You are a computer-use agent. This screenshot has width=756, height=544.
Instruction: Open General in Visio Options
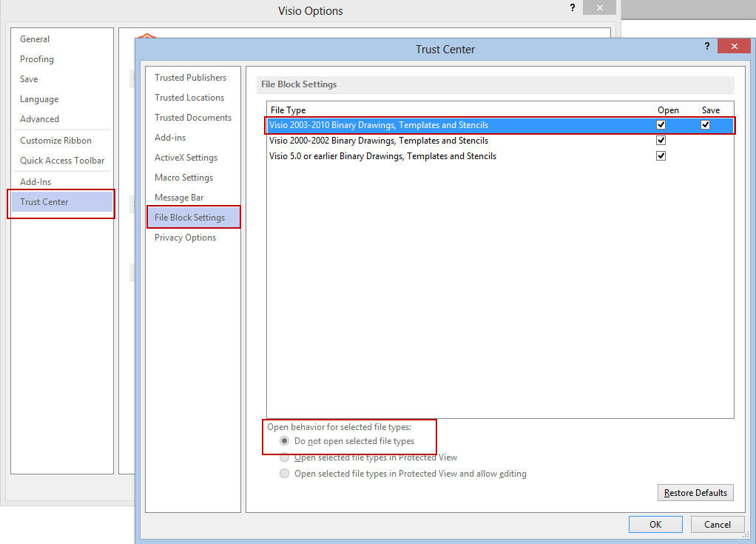click(35, 39)
